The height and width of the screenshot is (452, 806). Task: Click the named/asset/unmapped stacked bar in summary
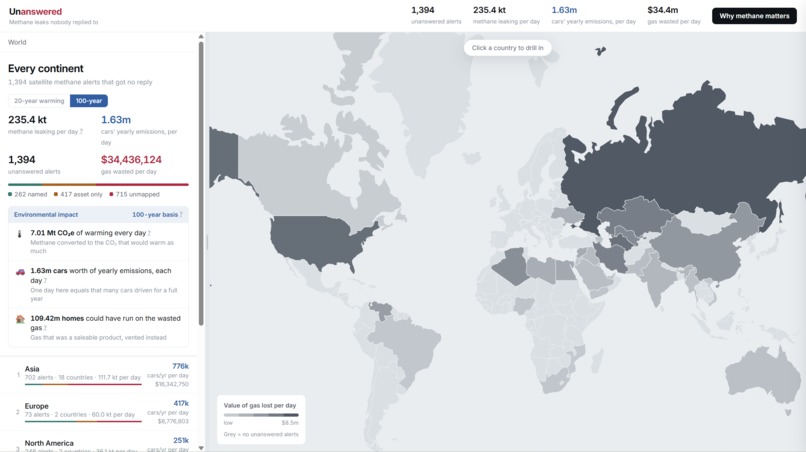click(98, 184)
